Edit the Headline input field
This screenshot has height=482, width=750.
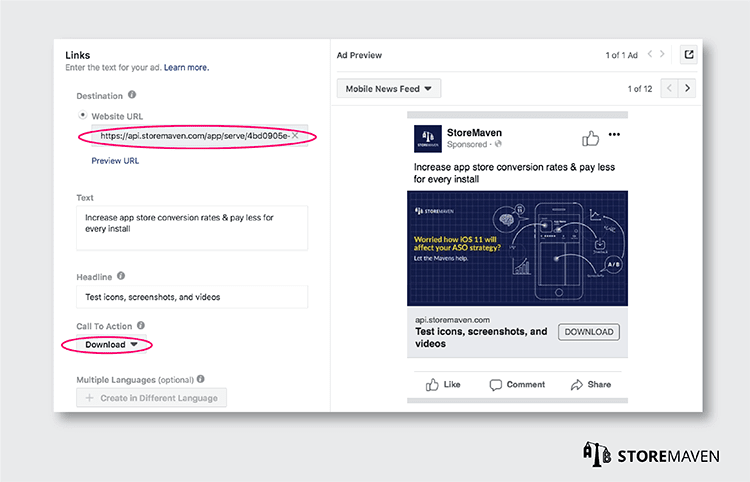(x=192, y=297)
